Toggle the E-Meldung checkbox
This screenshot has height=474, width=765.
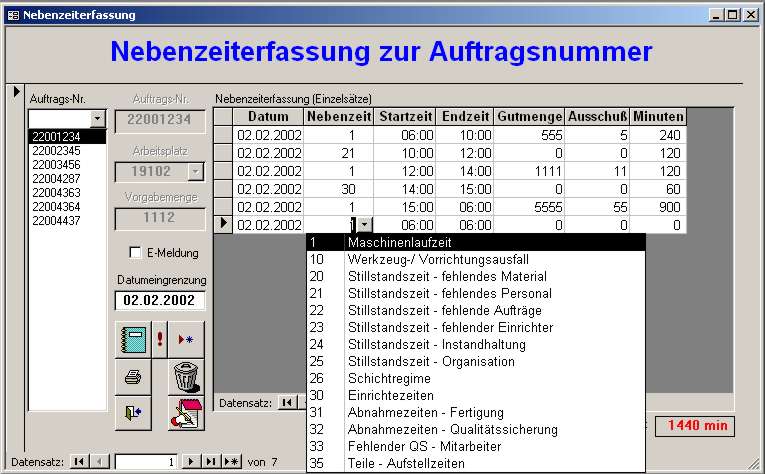136,253
